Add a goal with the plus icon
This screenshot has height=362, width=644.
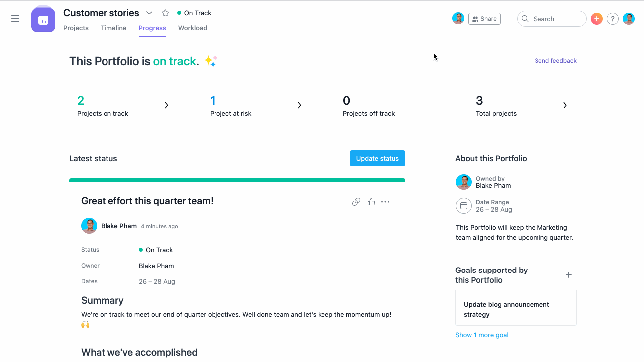pyautogui.click(x=569, y=275)
